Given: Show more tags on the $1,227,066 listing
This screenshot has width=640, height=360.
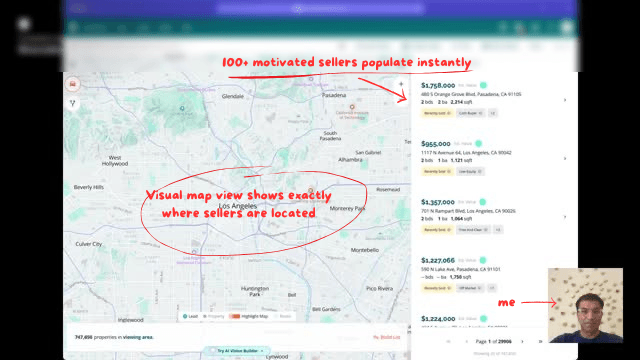Looking at the screenshot, I should point(492,288).
